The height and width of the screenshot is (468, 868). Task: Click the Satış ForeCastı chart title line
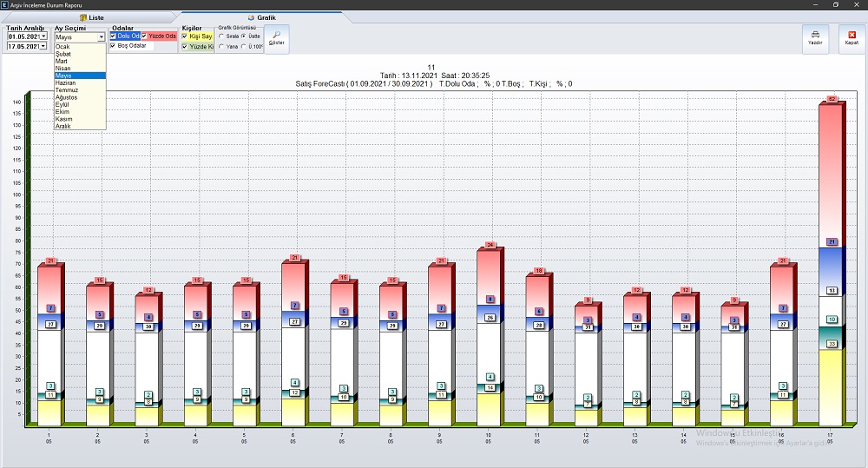pyautogui.click(x=434, y=84)
